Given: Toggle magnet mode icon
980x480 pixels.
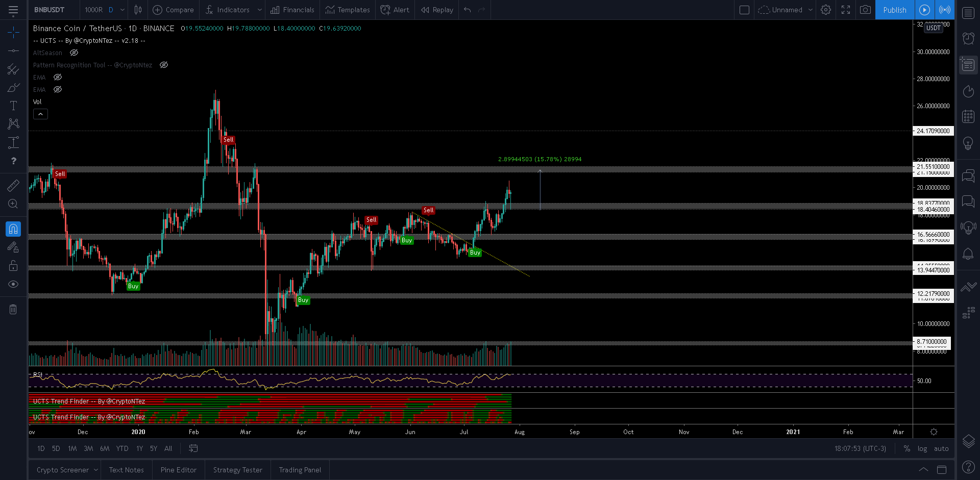Looking at the screenshot, I should [x=13, y=229].
